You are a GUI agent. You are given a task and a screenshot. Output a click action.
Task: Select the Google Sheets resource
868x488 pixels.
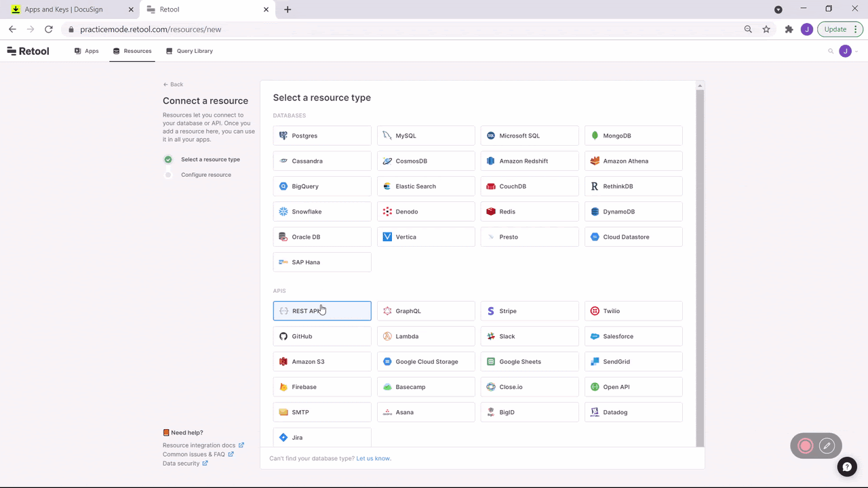point(530,361)
